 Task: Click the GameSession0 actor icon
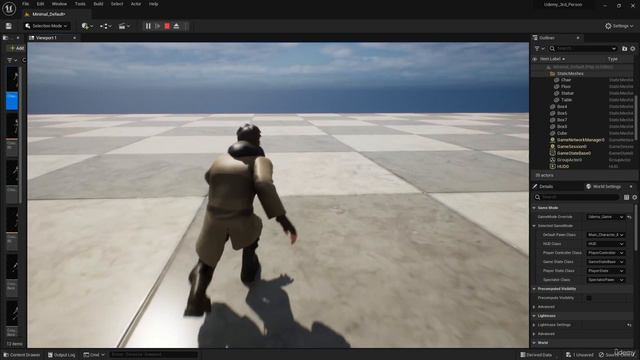pos(553,147)
